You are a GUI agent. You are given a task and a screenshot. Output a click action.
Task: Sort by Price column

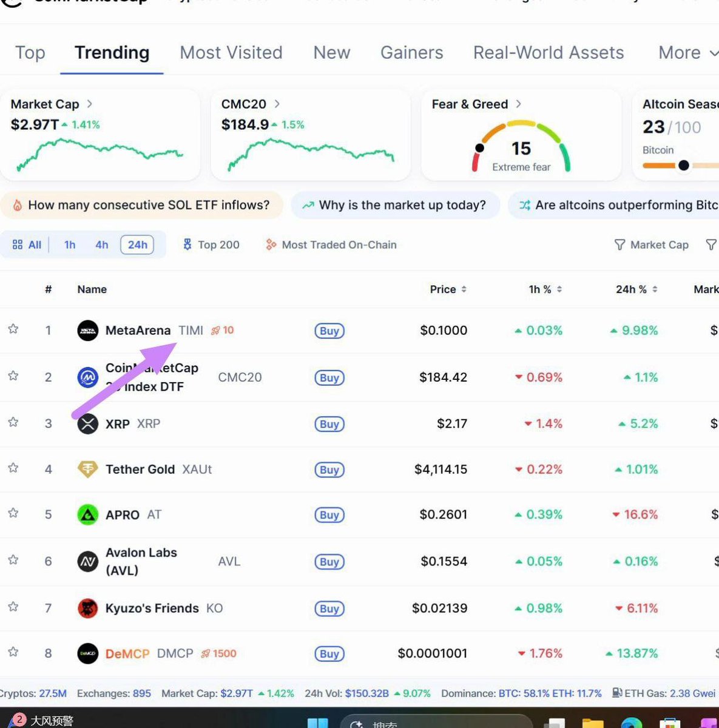pos(448,289)
